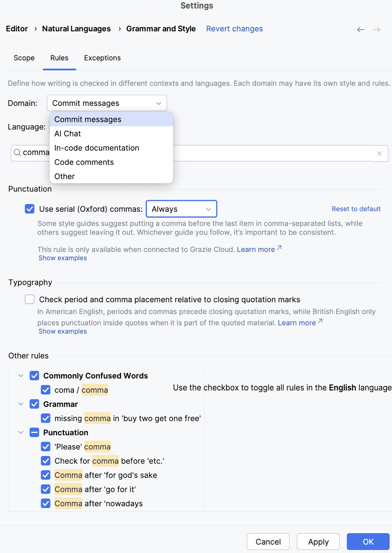Click the search magnifier icon

18,153
